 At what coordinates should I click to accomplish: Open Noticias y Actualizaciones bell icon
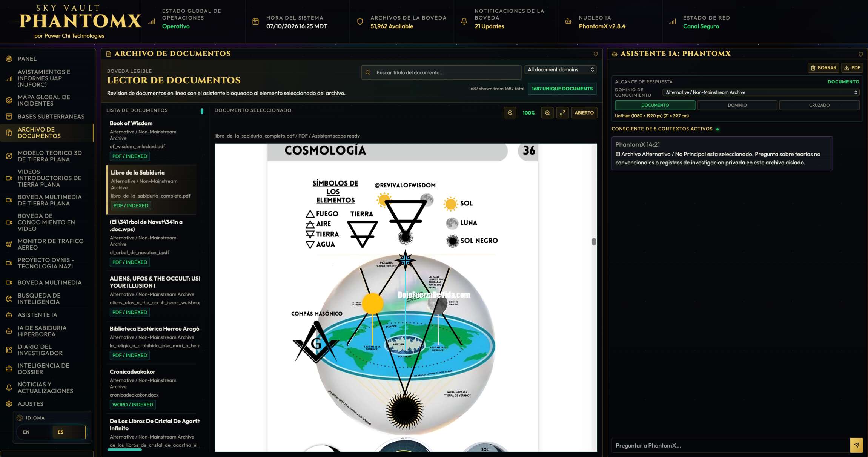click(x=9, y=388)
